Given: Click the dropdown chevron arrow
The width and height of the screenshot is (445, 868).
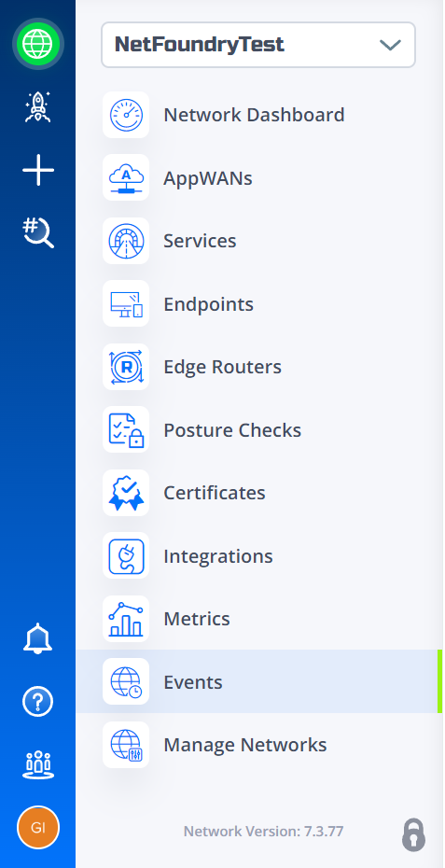Looking at the screenshot, I should 390,45.
